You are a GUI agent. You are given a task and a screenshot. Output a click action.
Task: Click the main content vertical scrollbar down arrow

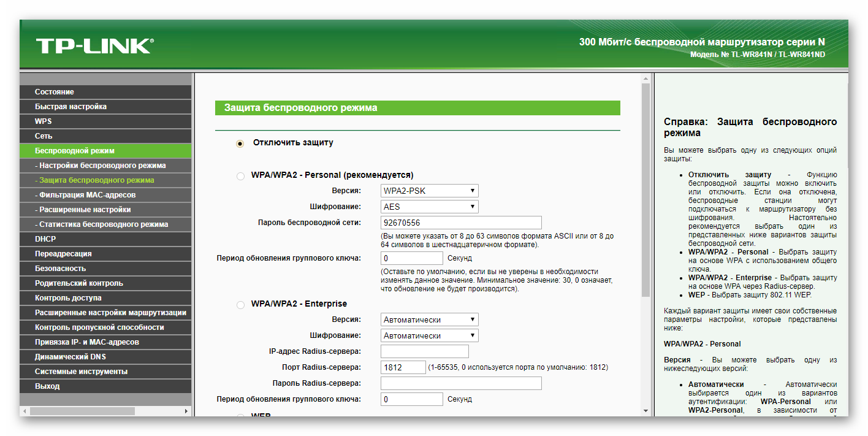(645, 410)
